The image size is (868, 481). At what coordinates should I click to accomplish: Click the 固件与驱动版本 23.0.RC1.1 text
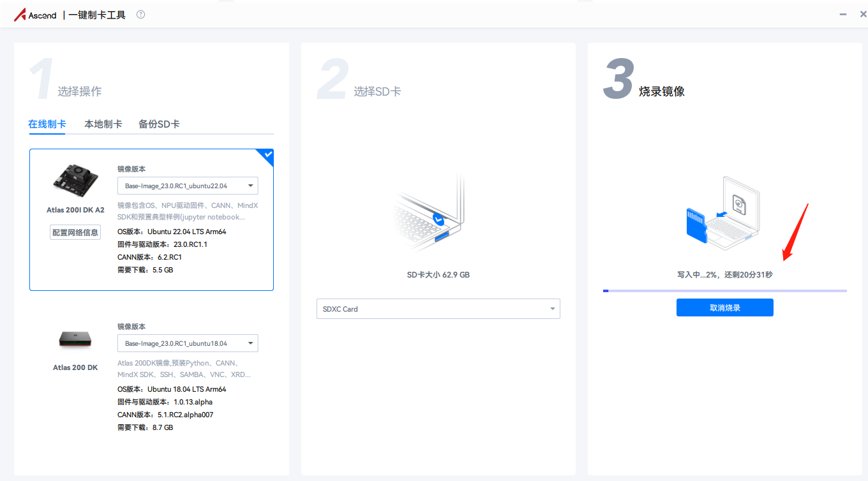tap(162, 244)
